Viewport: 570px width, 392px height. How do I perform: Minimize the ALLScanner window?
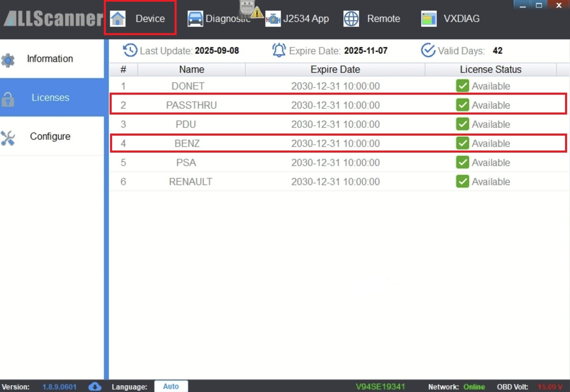523,5
